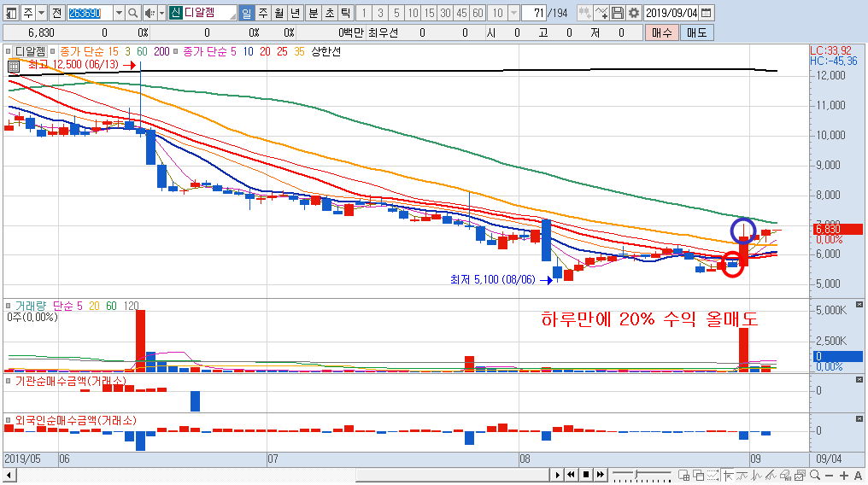
Task: Toggle the 종가 단순 15 3 60 200 legend checkbox
Action: click(x=53, y=51)
